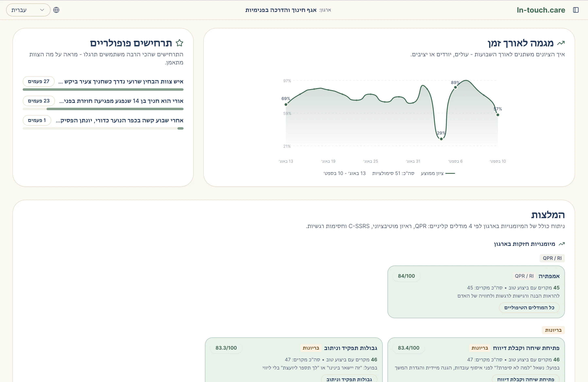Select the 27 פעמים badge
This screenshot has height=382, width=588.
38,81
